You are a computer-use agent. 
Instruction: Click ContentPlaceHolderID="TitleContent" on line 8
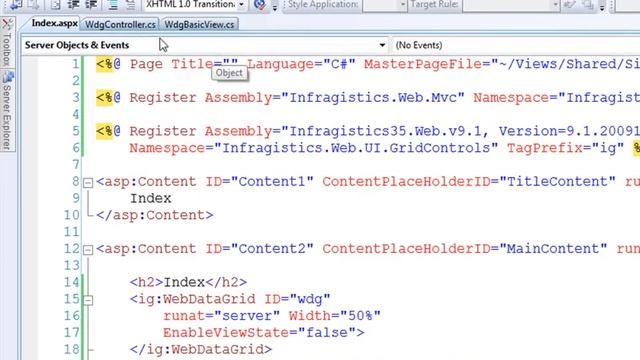(469, 181)
